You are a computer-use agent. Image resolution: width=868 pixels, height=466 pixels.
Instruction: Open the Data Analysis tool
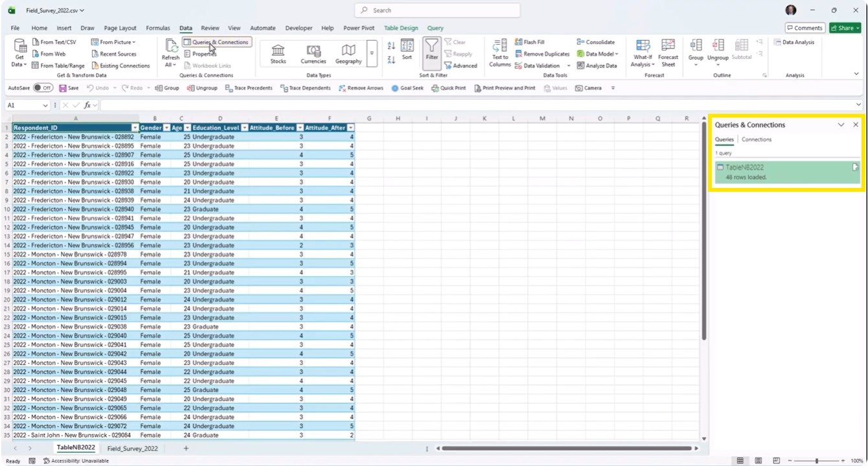click(794, 42)
